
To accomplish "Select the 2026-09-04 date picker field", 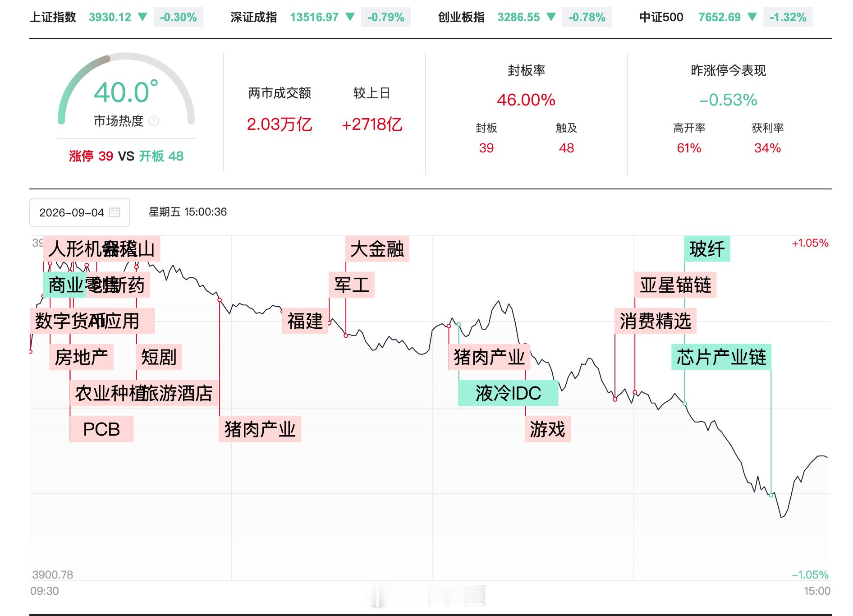I will [80, 213].
